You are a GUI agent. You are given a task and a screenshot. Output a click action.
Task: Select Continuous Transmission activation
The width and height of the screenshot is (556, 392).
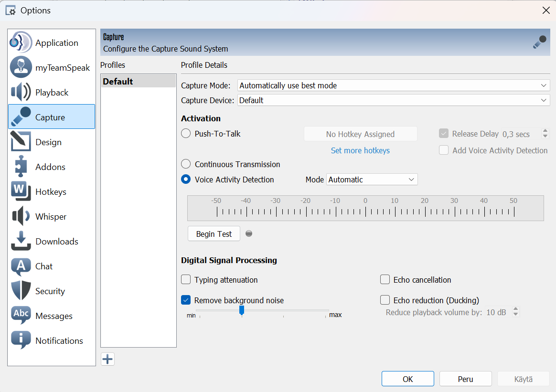click(186, 164)
